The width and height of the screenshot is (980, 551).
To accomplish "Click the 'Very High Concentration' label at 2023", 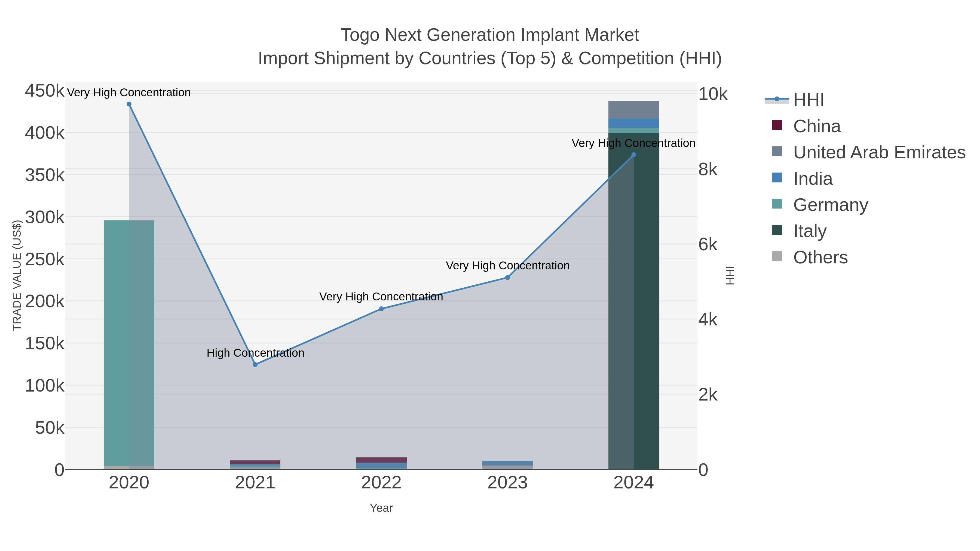I will point(507,265).
